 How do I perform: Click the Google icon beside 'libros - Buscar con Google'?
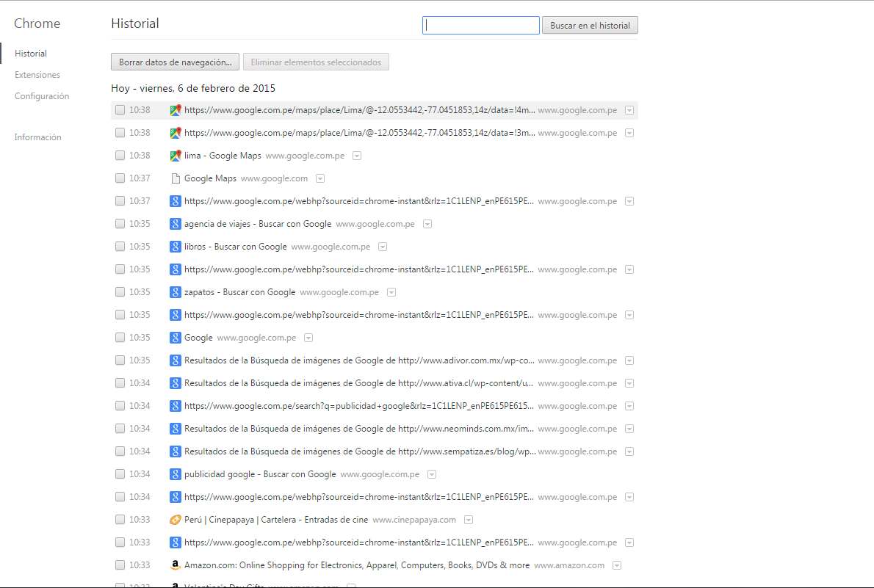coord(175,247)
